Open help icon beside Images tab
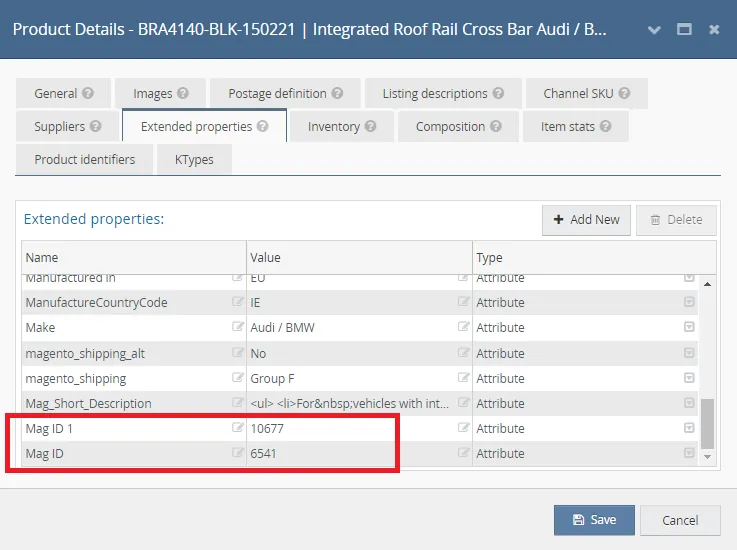737x550 pixels. tap(183, 93)
